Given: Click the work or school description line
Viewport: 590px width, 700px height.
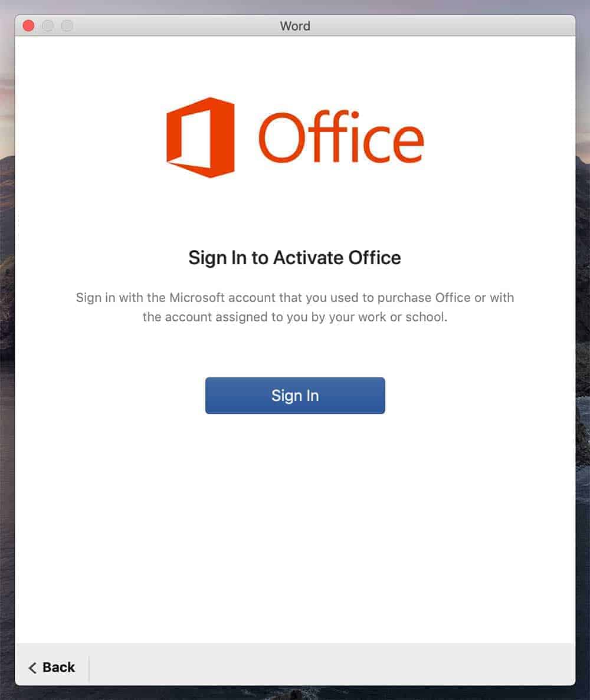Looking at the screenshot, I should 295,317.
